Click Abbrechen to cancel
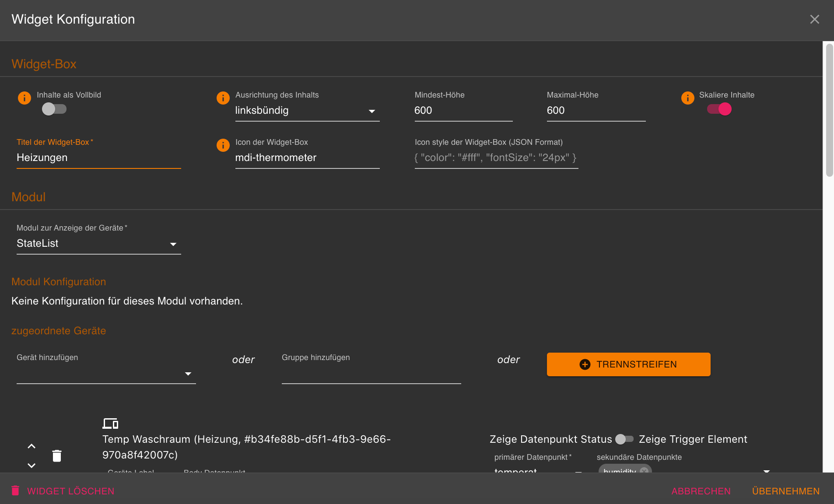This screenshot has height=504, width=834. [x=701, y=491]
